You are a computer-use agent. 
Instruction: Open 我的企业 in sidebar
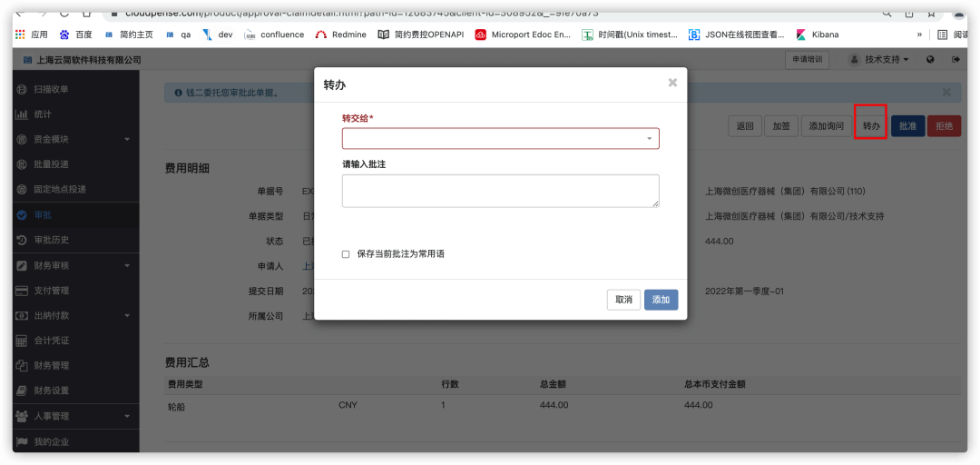(75, 442)
